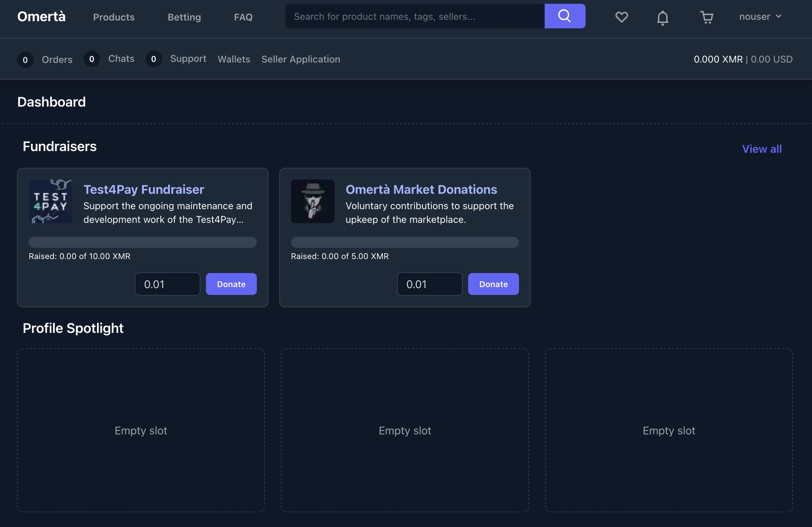Click the Test4Pay fundraiser logo image
This screenshot has height=527, width=812.
[x=50, y=201]
